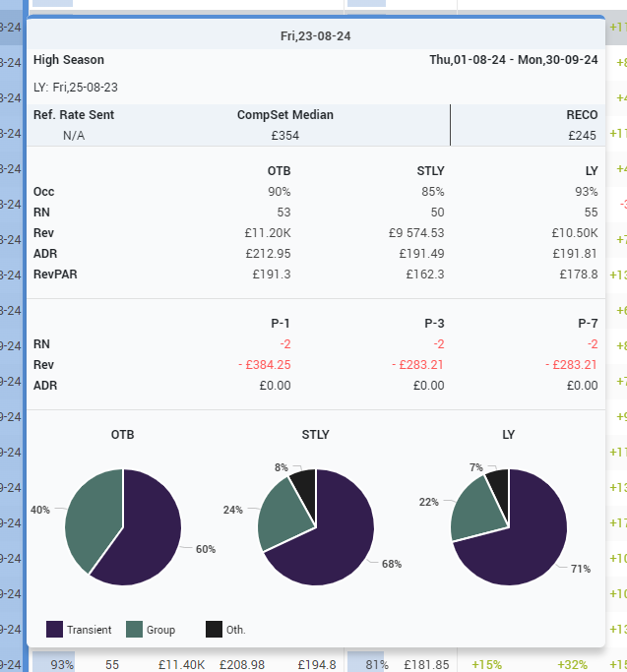Click the N/A ref rate value
Viewport: 627px width, 672px height.
point(74,136)
